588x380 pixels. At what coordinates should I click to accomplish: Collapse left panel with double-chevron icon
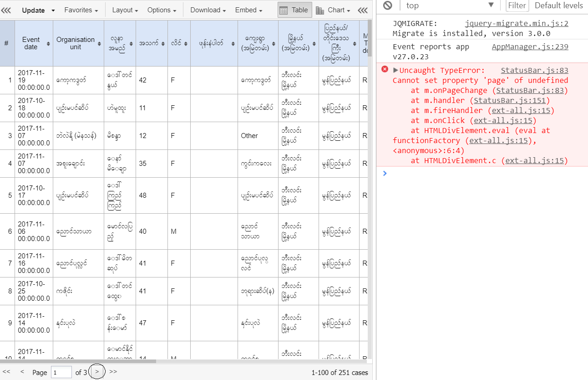tap(6, 10)
